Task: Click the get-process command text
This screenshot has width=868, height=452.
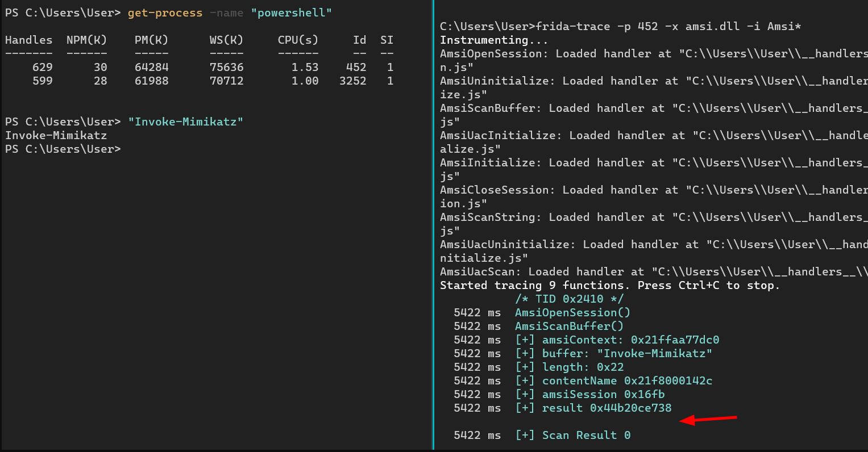Action: [165, 13]
